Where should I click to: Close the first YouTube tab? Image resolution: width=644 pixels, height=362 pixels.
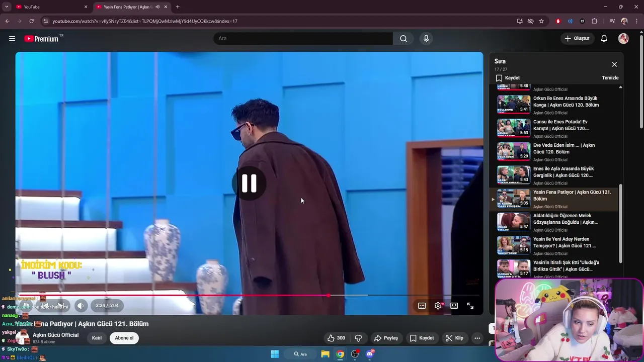pyautogui.click(x=86, y=7)
